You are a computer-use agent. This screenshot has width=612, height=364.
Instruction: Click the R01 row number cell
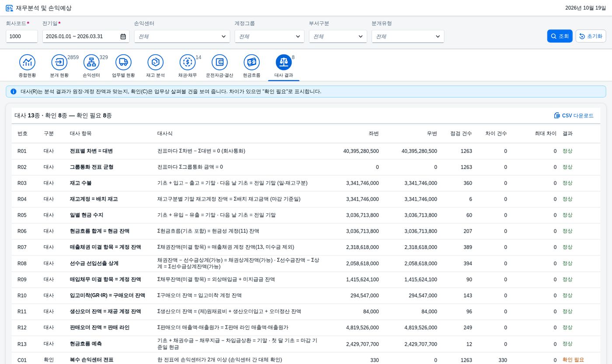(22, 151)
